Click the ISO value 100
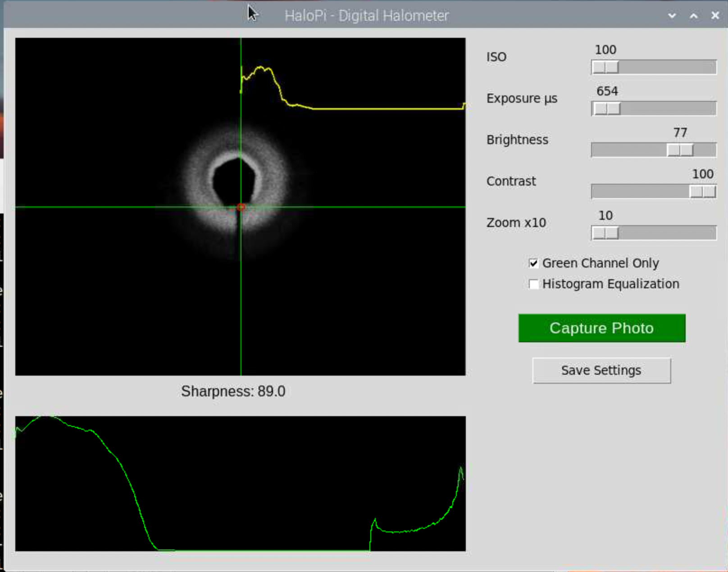This screenshot has width=728, height=572. (x=605, y=50)
